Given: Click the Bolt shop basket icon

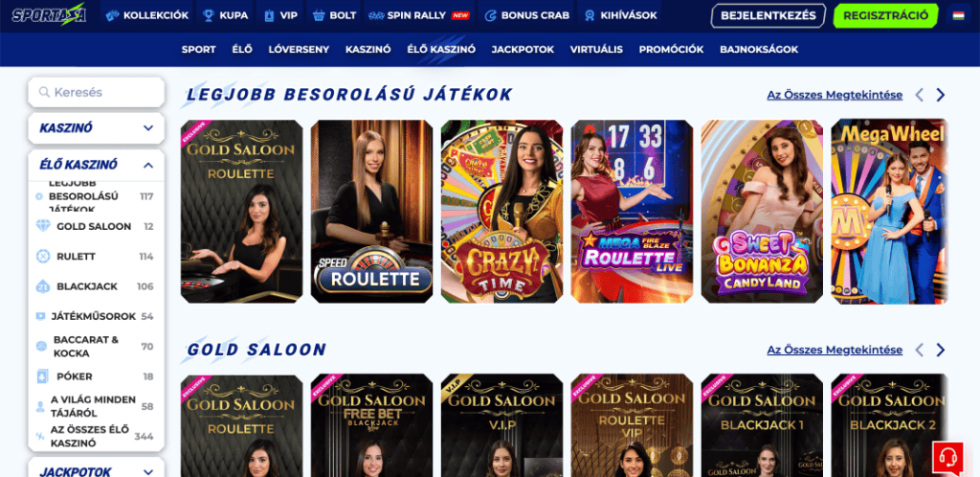Looking at the screenshot, I should [x=319, y=15].
